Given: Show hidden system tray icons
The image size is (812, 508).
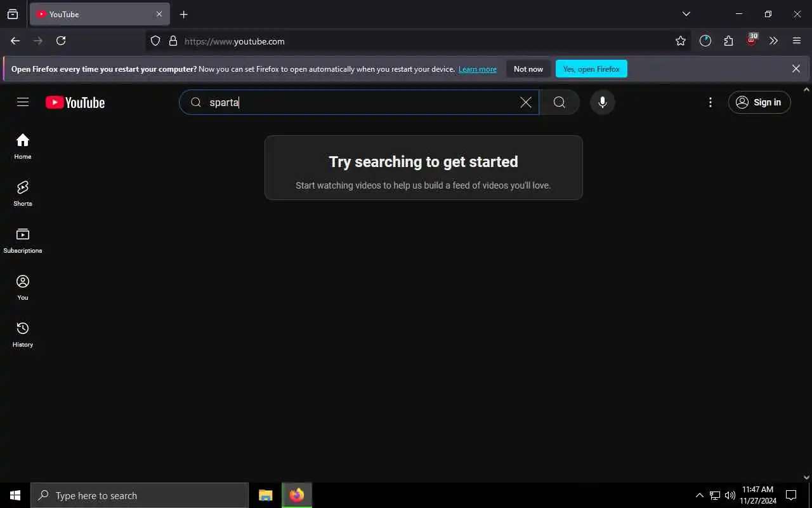Looking at the screenshot, I should pyautogui.click(x=699, y=495).
